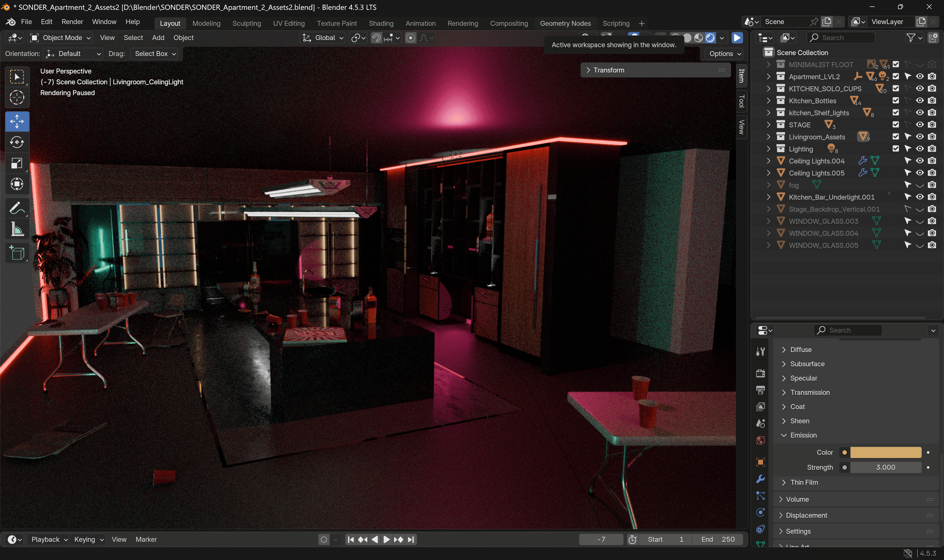Select the Measure ruler tool
The width and height of the screenshot is (944, 560).
click(17, 229)
